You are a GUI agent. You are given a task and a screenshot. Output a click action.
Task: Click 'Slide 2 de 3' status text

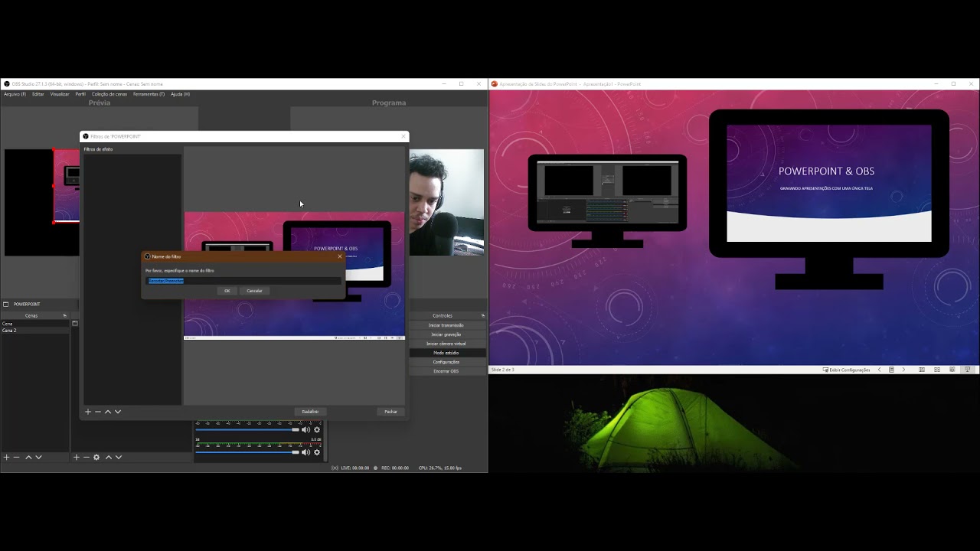point(503,370)
